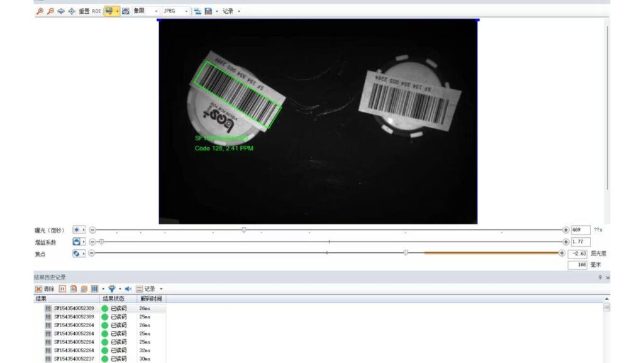Screen dimensions: 644x363
Task: Pin the 结果历史记录 panel
Action: tap(600, 277)
